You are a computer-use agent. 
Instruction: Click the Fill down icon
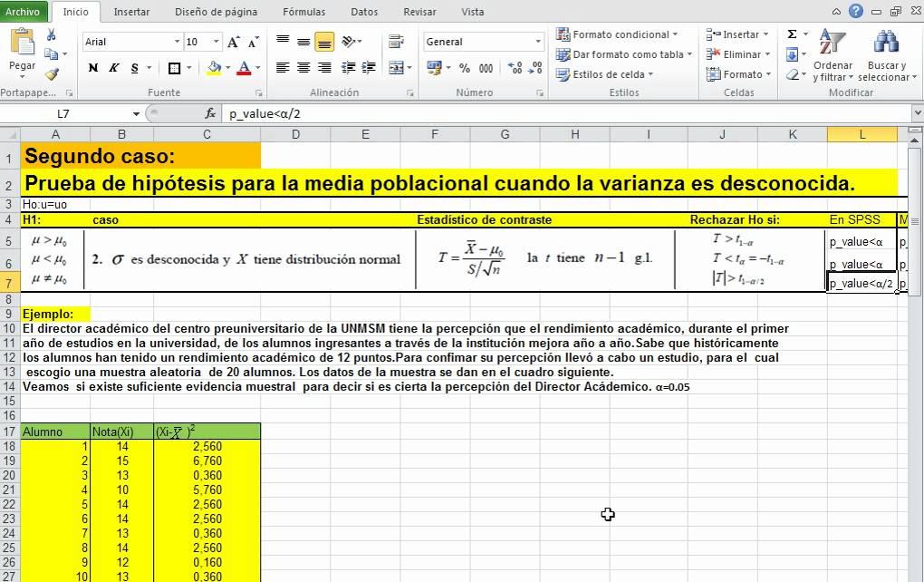(793, 54)
